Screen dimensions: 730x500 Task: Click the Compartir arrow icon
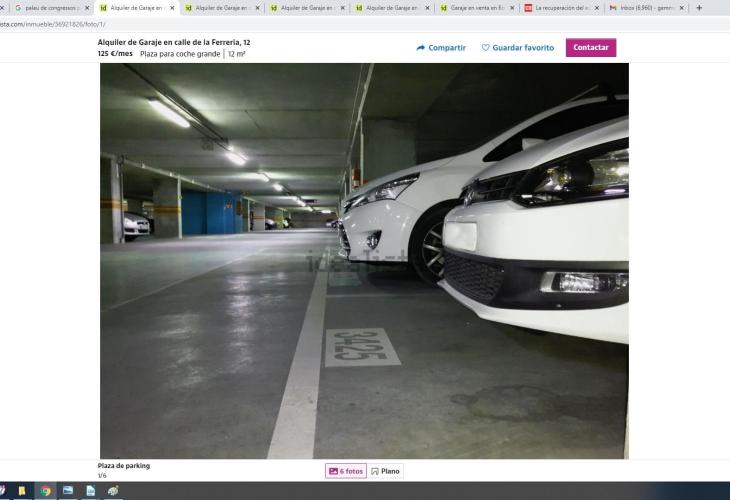click(421, 47)
